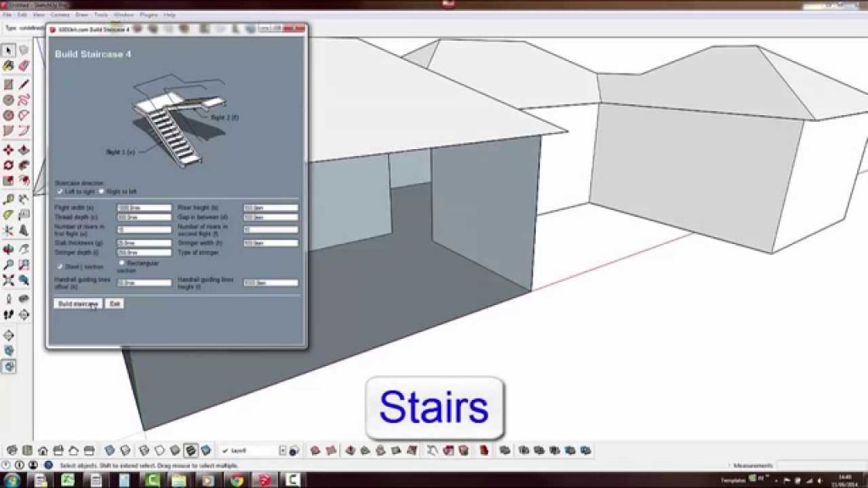Open the Draw menu
Screen dimensions: 868x488
pyautogui.click(x=81, y=14)
